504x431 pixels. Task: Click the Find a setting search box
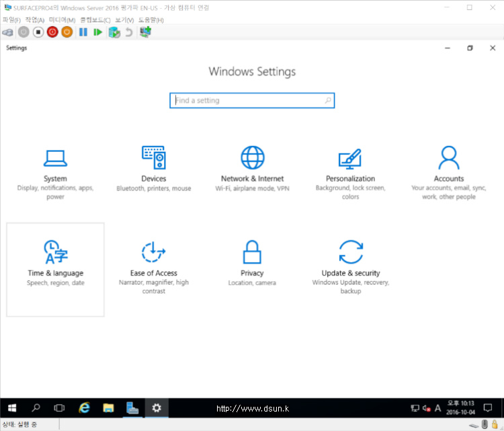tap(252, 100)
